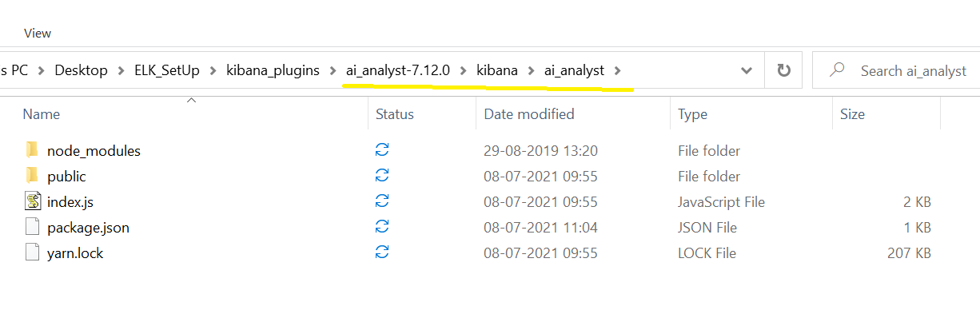The height and width of the screenshot is (322, 980).
Task: Click the public folder icon
Action: point(32,176)
